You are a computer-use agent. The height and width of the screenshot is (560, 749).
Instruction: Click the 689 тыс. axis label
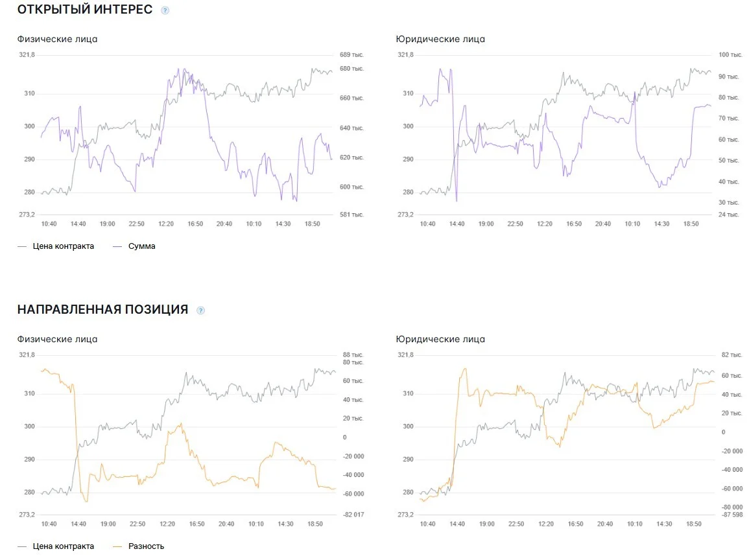[x=351, y=55]
